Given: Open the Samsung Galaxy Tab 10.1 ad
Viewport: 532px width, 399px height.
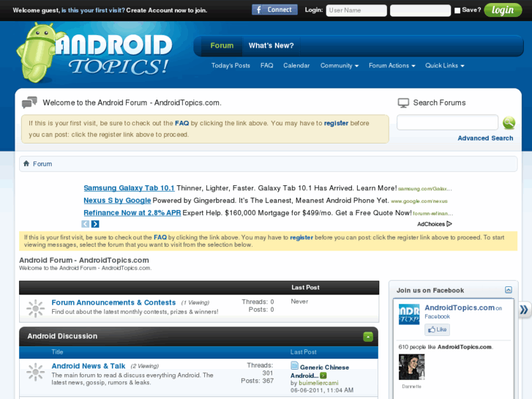Looking at the screenshot, I should coord(129,188).
